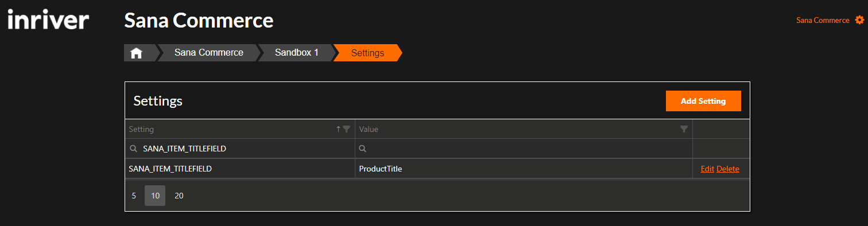
Task: Click the search icon in Value filter
Action: tap(363, 149)
